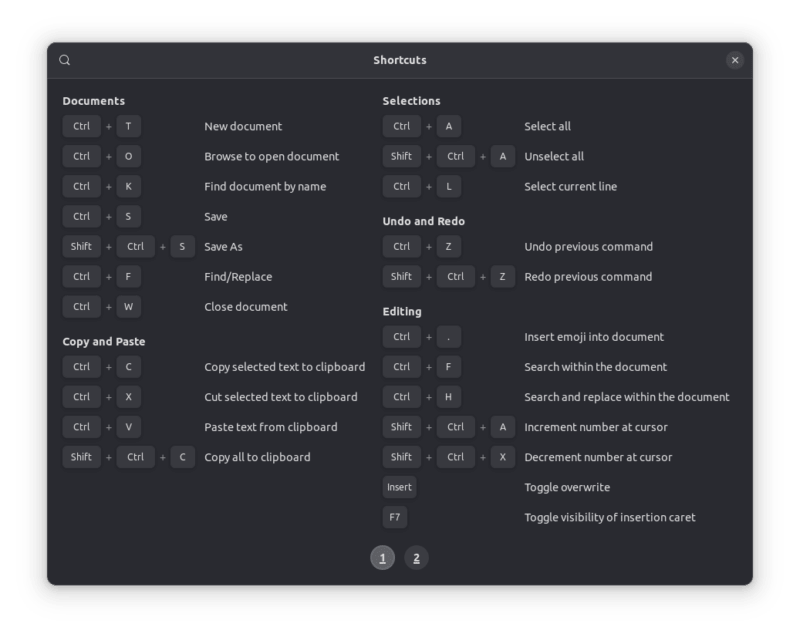Switch to shortcuts page 2

click(416, 558)
